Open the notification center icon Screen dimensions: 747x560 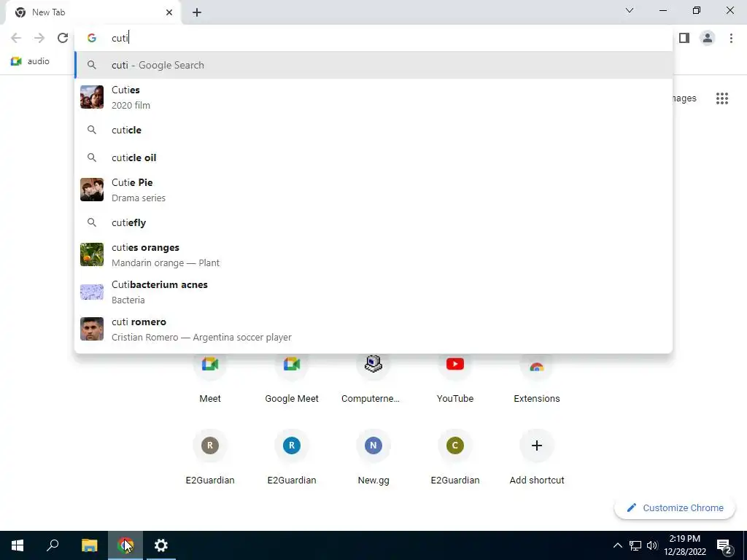(x=724, y=545)
